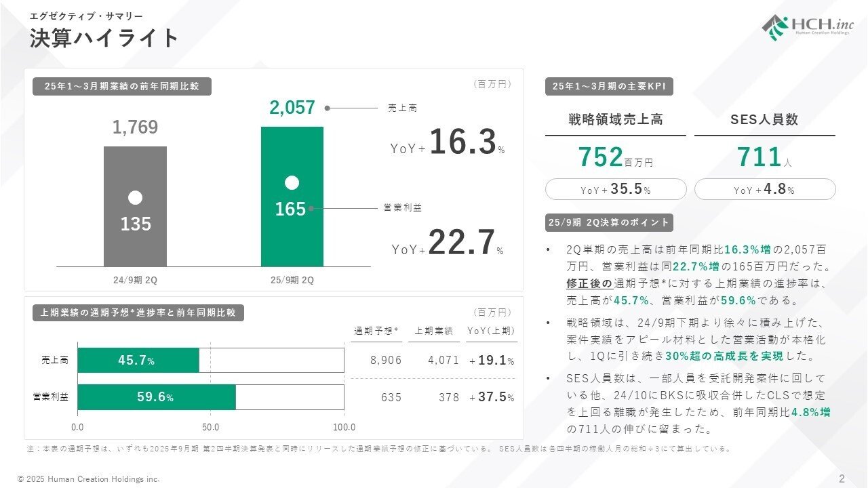
Task: Select the slide title 決算ハイライト
Action: point(104,38)
